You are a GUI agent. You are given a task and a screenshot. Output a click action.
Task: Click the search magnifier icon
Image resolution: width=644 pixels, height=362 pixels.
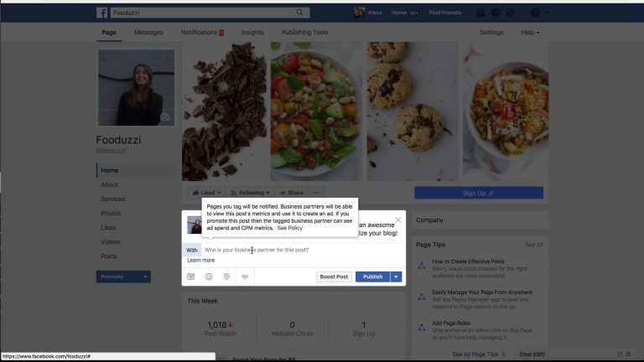click(299, 13)
